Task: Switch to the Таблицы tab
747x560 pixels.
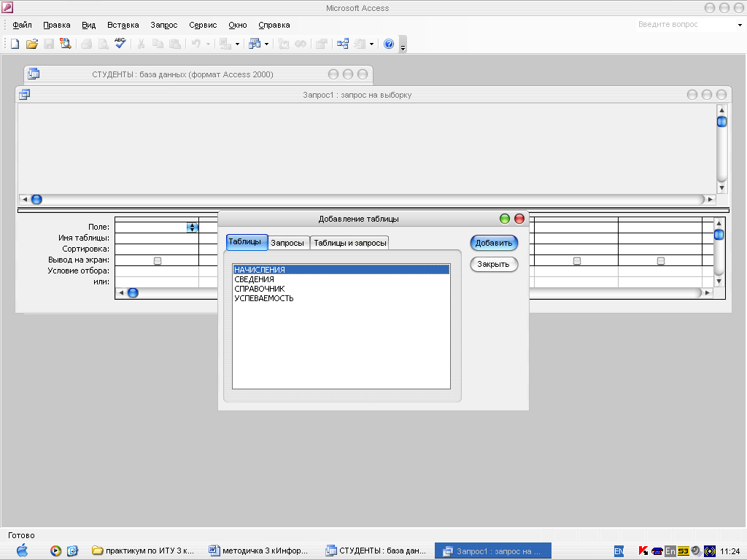Action: click(247, 242)
